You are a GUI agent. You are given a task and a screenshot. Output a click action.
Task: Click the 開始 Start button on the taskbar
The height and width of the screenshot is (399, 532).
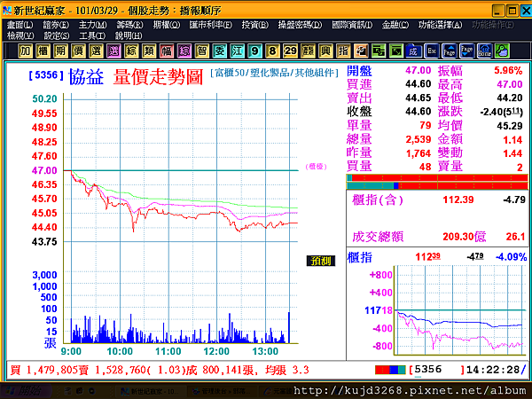click(26, 391)
